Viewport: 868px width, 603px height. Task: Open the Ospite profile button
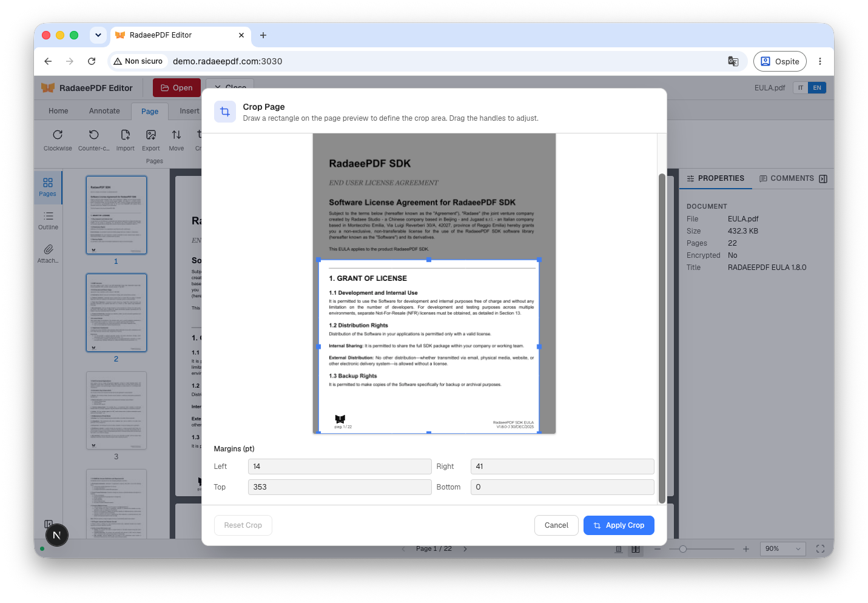click(x=780, y=61)
